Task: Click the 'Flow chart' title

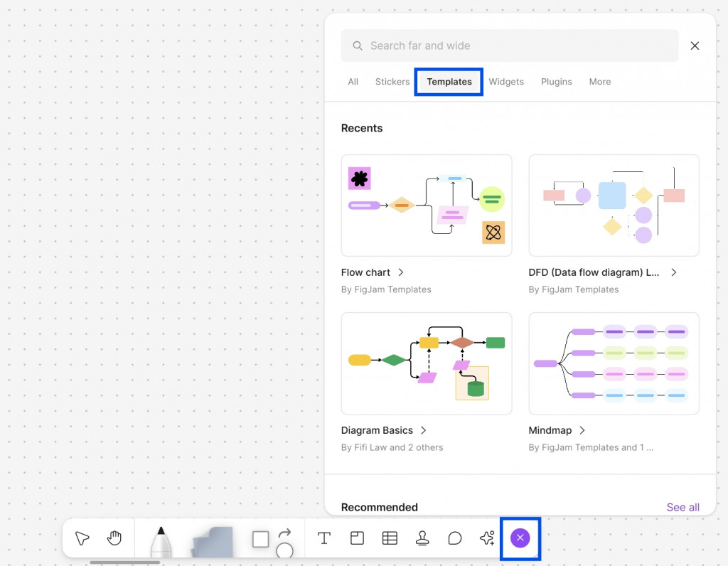Action: pyautogui.click(x=365, y=272)
